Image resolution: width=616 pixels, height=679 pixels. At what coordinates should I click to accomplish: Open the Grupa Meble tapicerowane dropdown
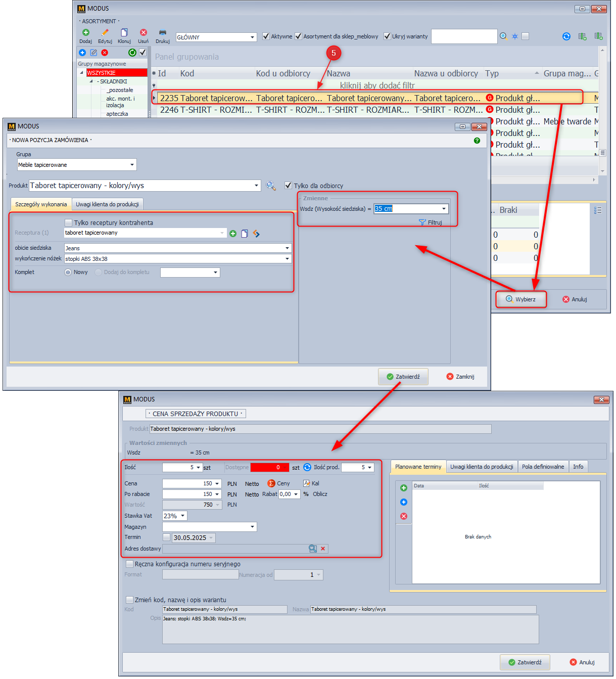[x=132, y=165]
